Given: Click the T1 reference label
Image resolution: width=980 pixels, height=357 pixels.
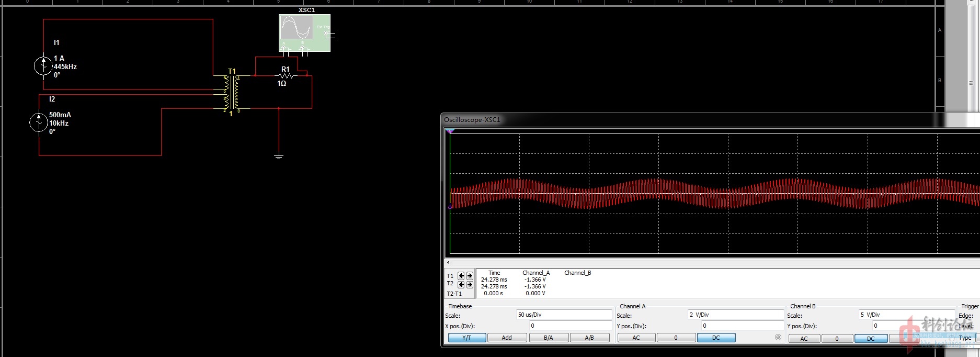Looking at the screenshot, I should click(x=232, y=71).
